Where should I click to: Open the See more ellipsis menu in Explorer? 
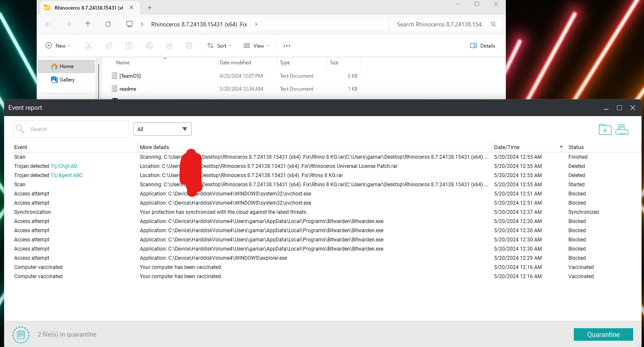287,46
